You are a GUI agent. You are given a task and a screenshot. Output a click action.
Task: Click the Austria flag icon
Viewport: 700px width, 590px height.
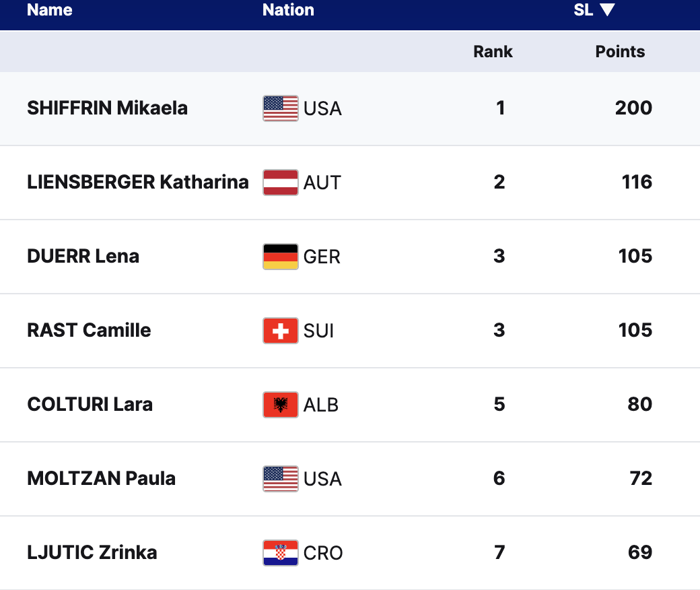pos(280,183)
